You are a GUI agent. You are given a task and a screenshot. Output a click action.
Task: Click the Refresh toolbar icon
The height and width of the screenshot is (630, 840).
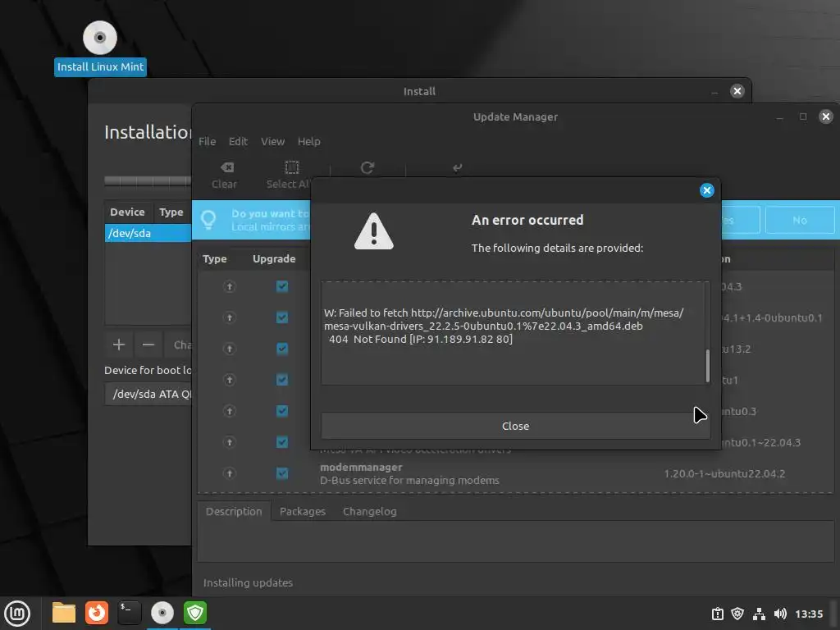367,167
